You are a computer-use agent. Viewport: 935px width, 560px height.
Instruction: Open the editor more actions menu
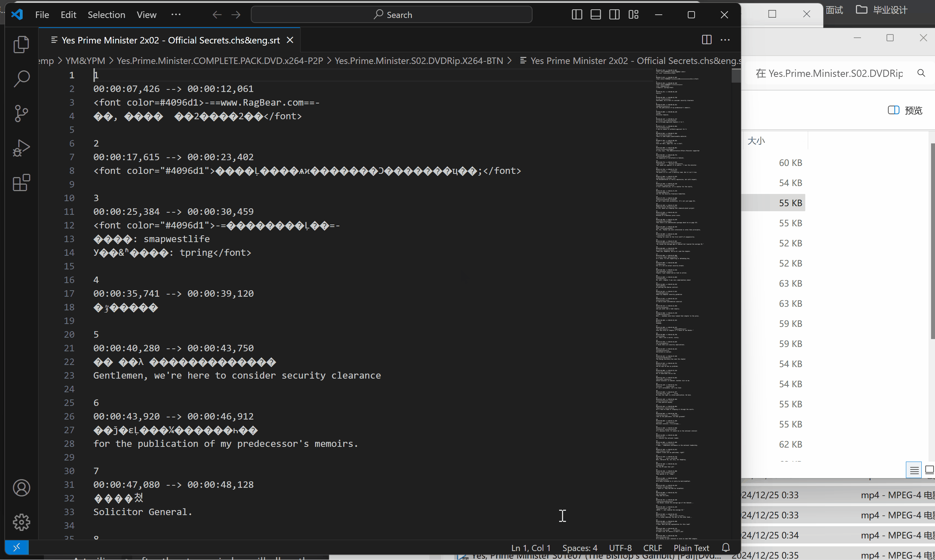tap(725, 40)
